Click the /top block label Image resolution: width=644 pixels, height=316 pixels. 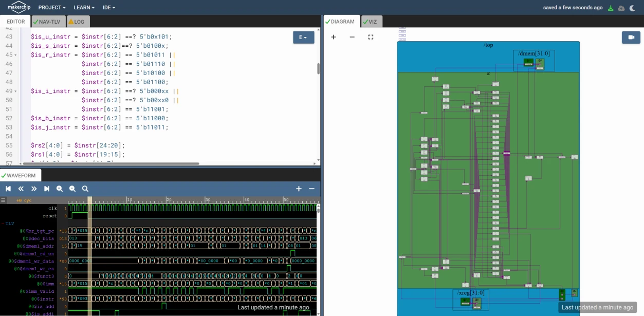(x=488, y=45)
